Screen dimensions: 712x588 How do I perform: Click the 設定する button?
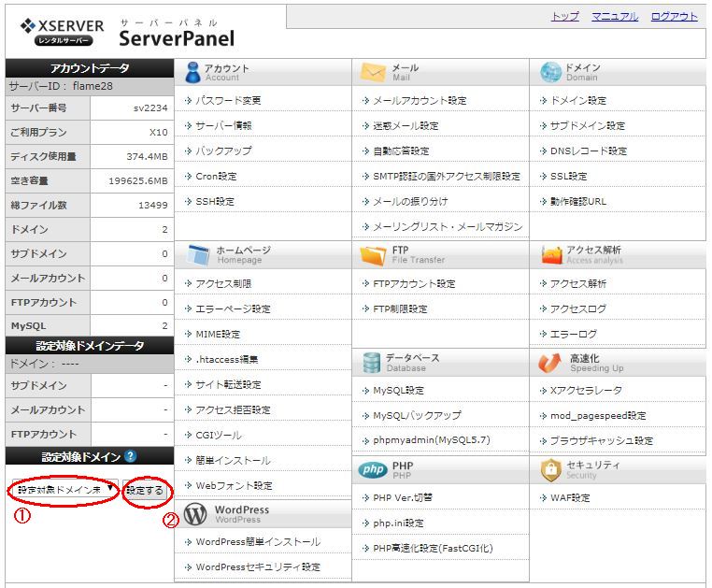coord(145,490)
